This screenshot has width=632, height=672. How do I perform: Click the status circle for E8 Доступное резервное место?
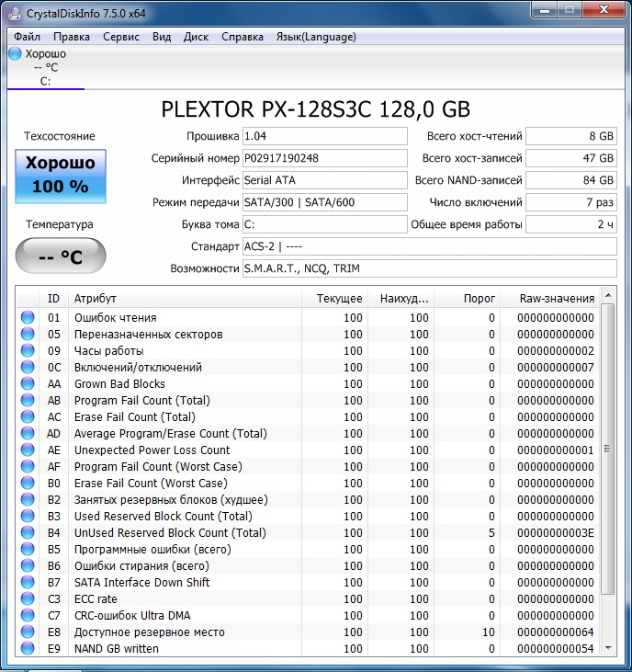tap(28, 632)
